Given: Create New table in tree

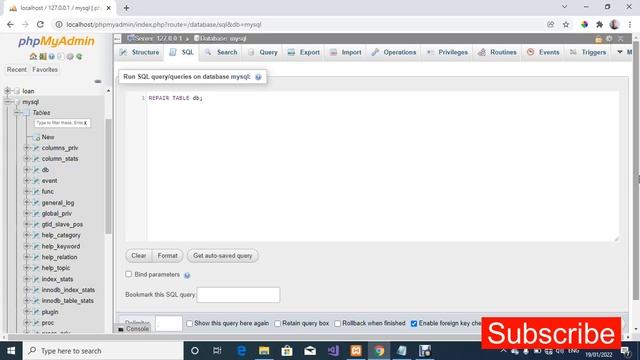Looking at the screenshot, I should pos(48,137).
